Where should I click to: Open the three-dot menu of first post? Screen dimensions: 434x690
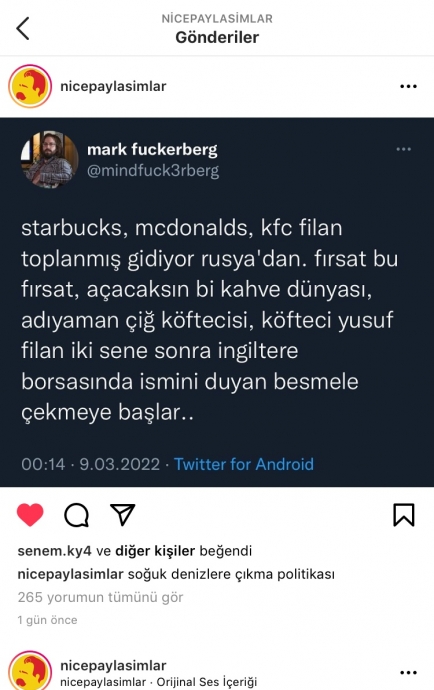[408, 86]
